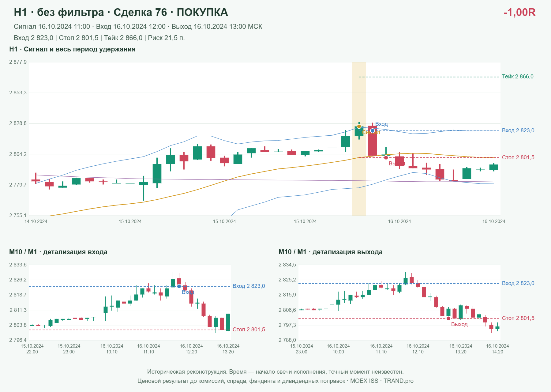Click the -1,00R result value
Screen dimensions: 551x392
point(519,12)
